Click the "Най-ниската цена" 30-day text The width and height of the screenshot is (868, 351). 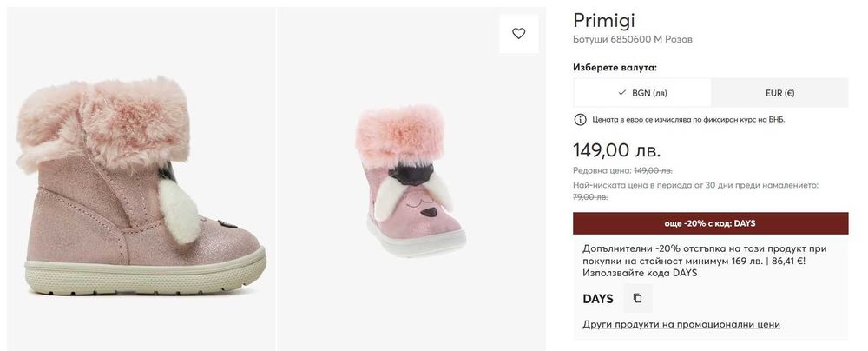point(695,185)
